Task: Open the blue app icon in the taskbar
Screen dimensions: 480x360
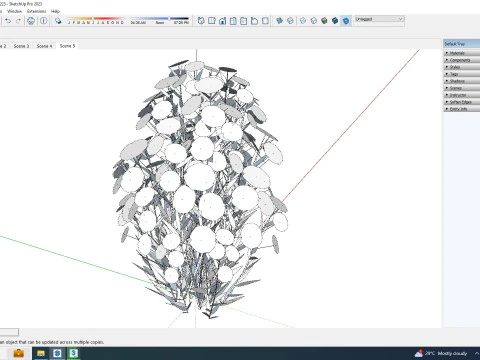Action: point(57,353)
